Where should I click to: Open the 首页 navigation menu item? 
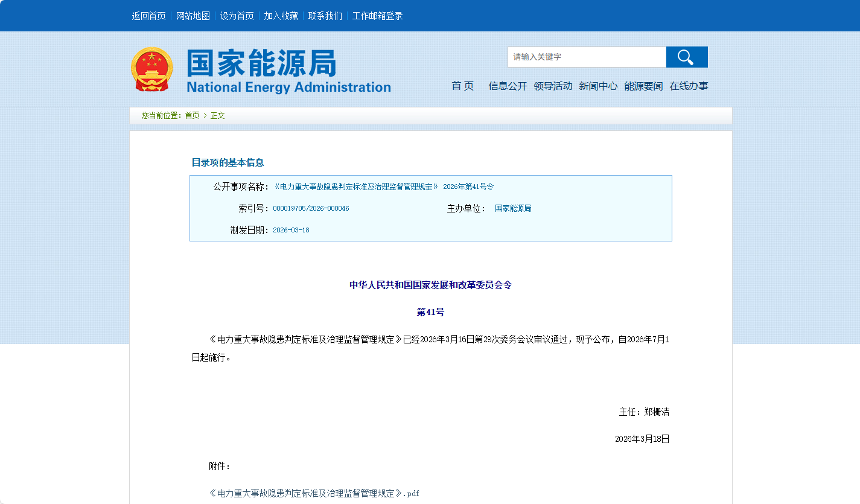[x=463, y=86]
